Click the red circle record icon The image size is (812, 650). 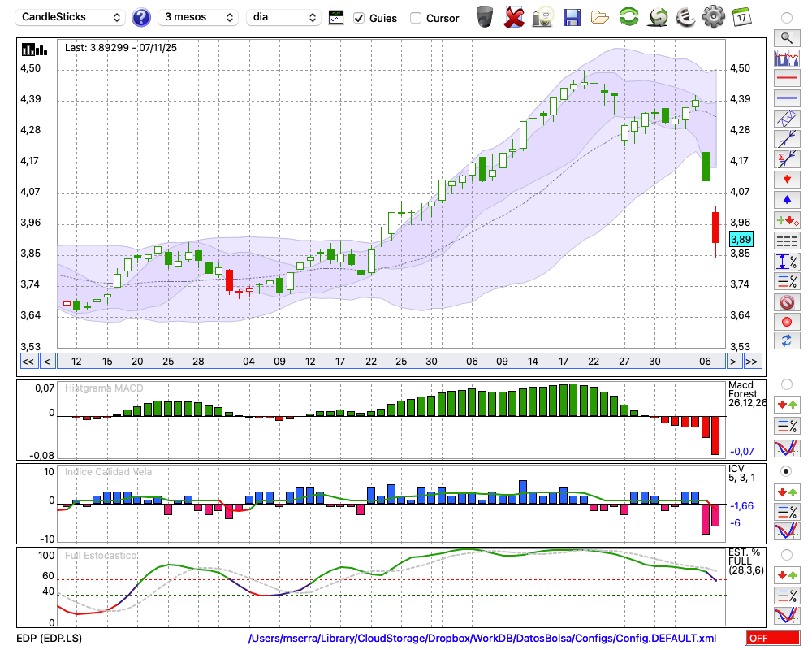point(787,322)
